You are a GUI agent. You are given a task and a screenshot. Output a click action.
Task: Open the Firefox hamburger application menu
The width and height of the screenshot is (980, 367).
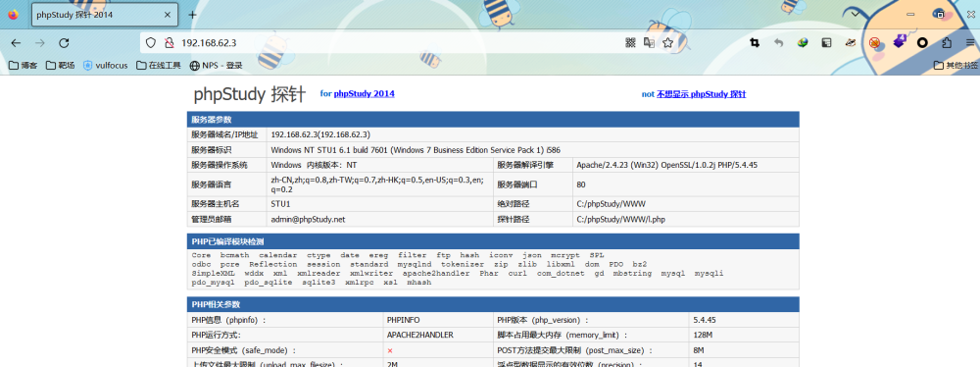click(x=969, y=42)
